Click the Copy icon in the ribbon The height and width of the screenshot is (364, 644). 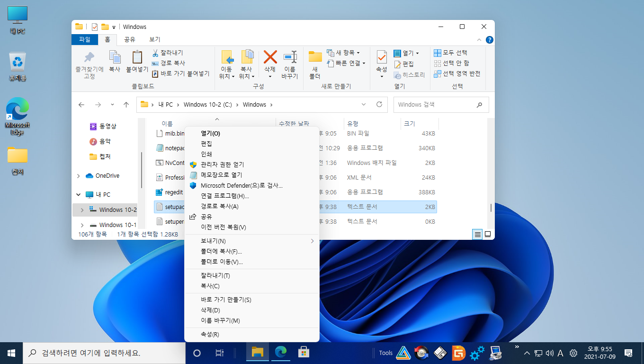(x=115, y=57)
